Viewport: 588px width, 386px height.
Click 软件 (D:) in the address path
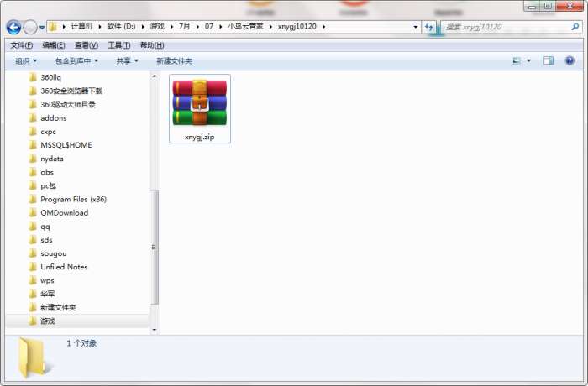(x=121, y=27)
